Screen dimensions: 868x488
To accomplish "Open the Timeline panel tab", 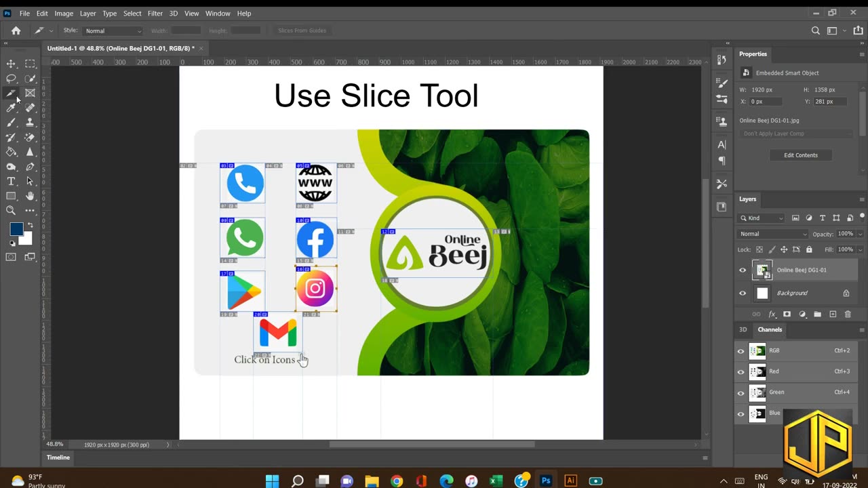I will pyautogui.click(x=58, y=457).
